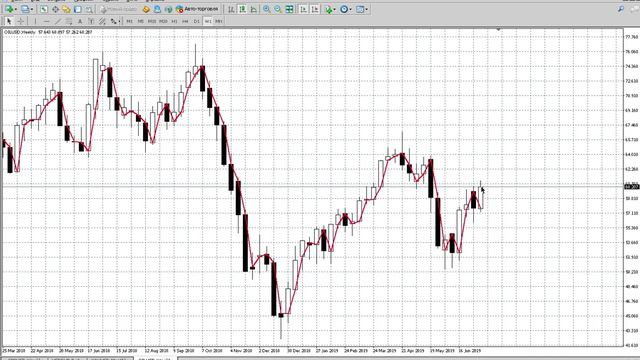
Task: Zoom out of the chart
Action: 278,9
